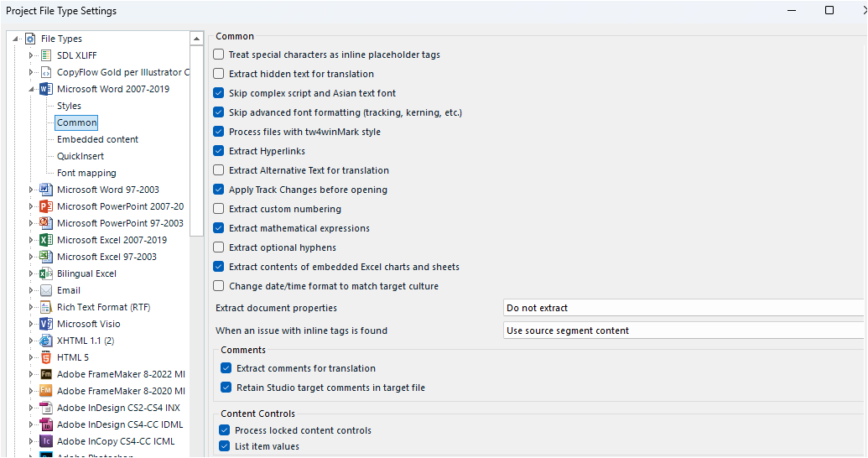Expand the HTML 5 node
The width and height of the screenshot is (868, 458).
click(x=31, y=358)
